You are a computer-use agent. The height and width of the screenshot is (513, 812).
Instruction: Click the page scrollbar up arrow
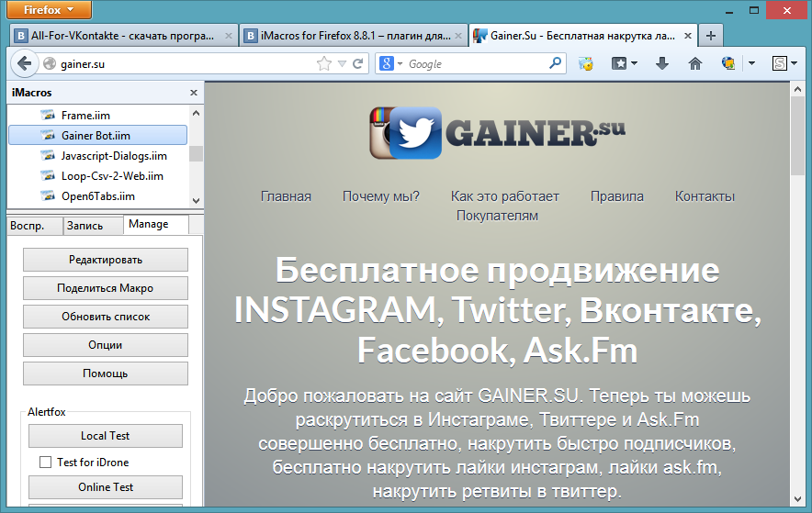pos(797,89)
